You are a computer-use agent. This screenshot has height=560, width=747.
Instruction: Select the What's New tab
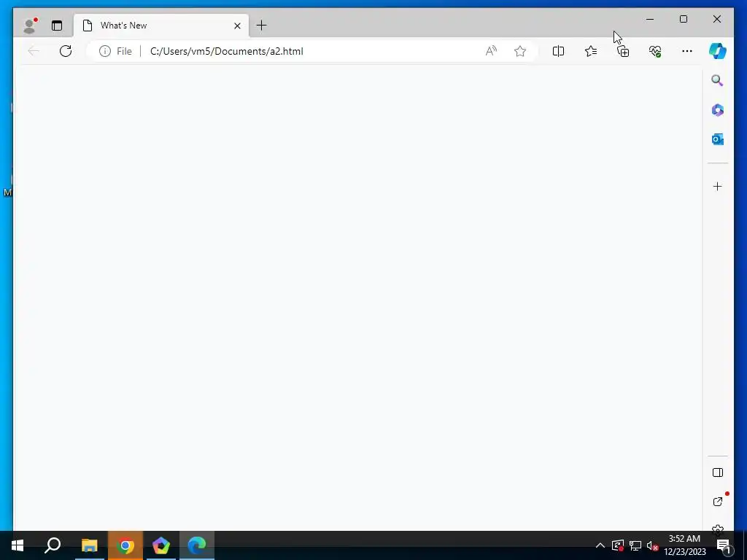click(x=161, y=26)
